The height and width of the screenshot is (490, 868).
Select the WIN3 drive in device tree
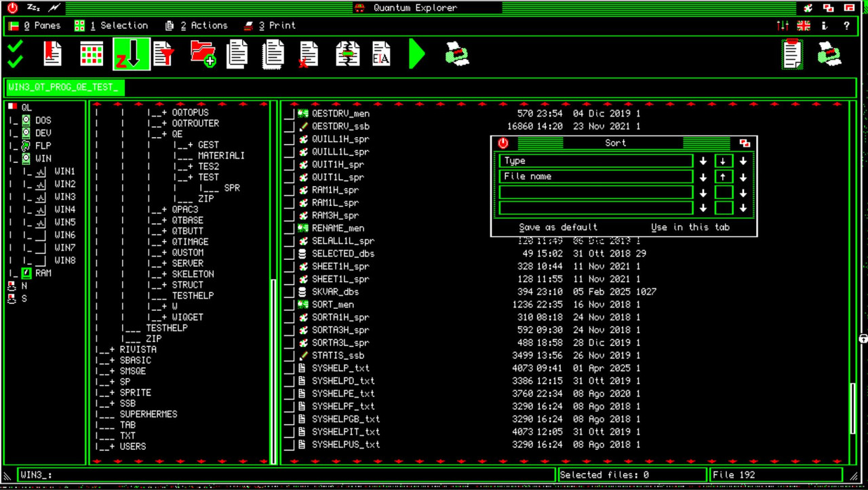65,197
